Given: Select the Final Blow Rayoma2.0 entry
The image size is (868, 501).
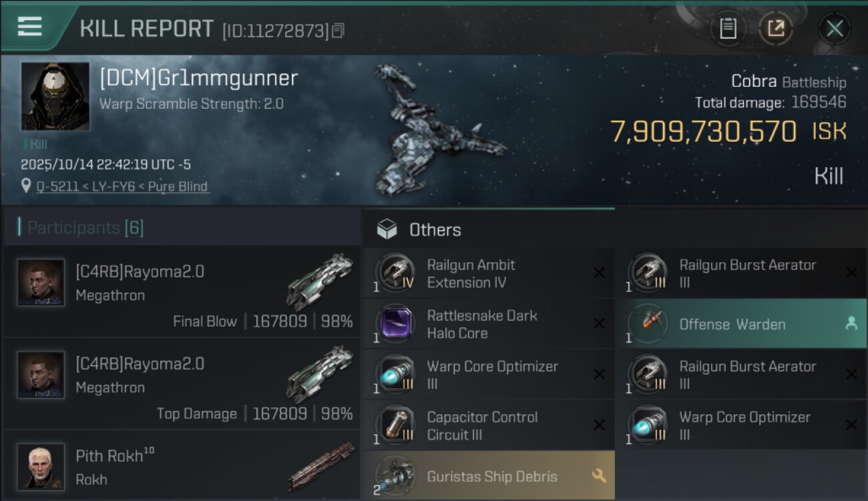Looking at the screenshot, I should point(182,291).
